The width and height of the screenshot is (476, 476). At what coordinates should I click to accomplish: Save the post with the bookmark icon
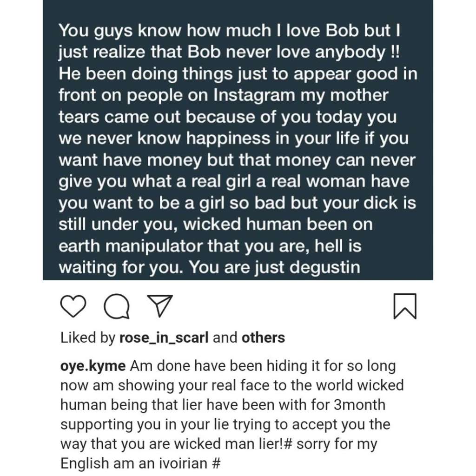[x=404, y=307]
